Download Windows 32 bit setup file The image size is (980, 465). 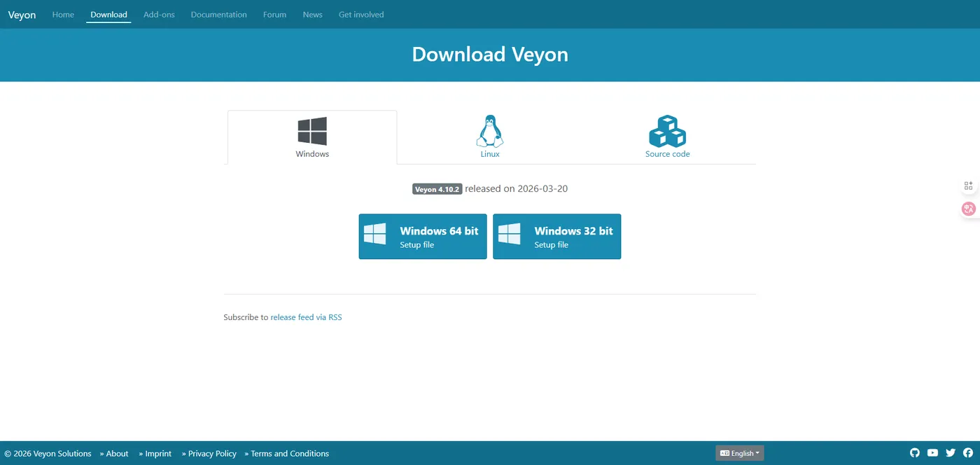[557, 237]
